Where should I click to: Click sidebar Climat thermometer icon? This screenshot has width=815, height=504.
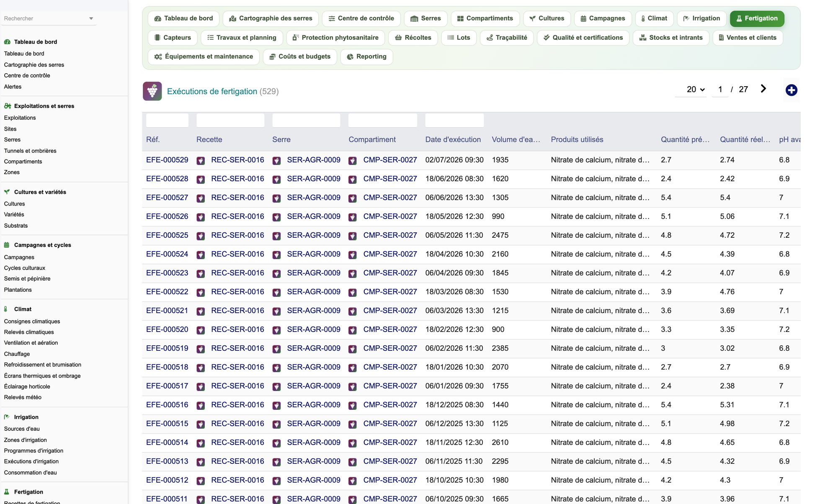coord(6,309)
